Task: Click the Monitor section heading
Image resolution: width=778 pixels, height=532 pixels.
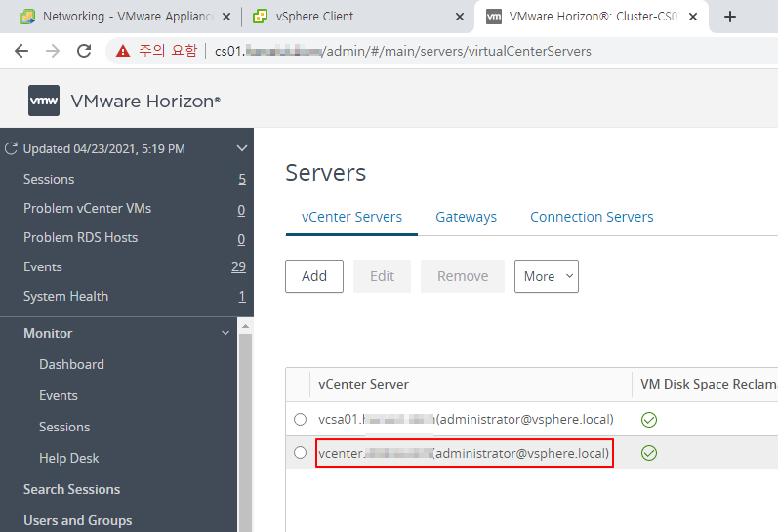Action: 48,333
